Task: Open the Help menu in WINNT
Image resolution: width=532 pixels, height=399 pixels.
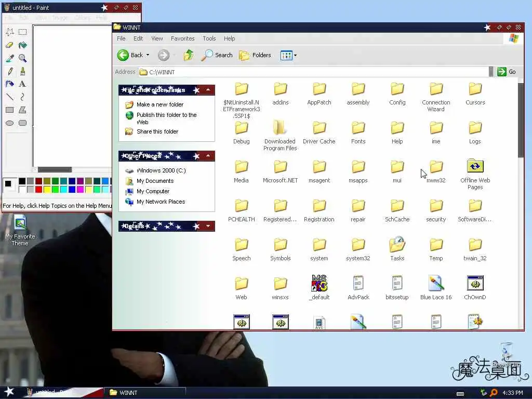Action: tap(229, 38)
